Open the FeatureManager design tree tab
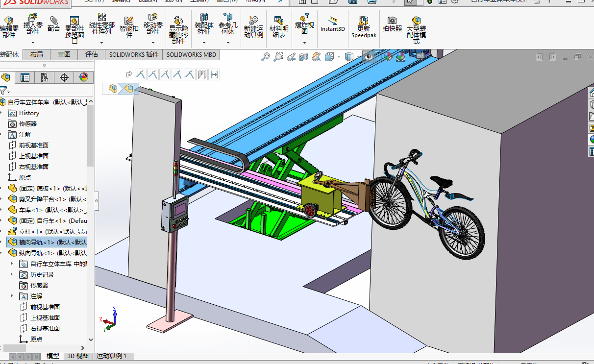Screen dimensions: 594x364 tap(6, 77)
